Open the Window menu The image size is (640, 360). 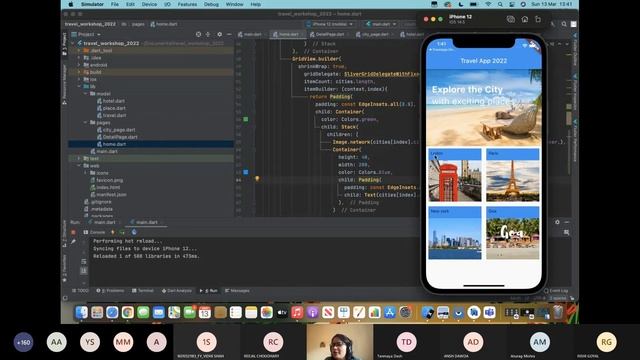[234, 4]
